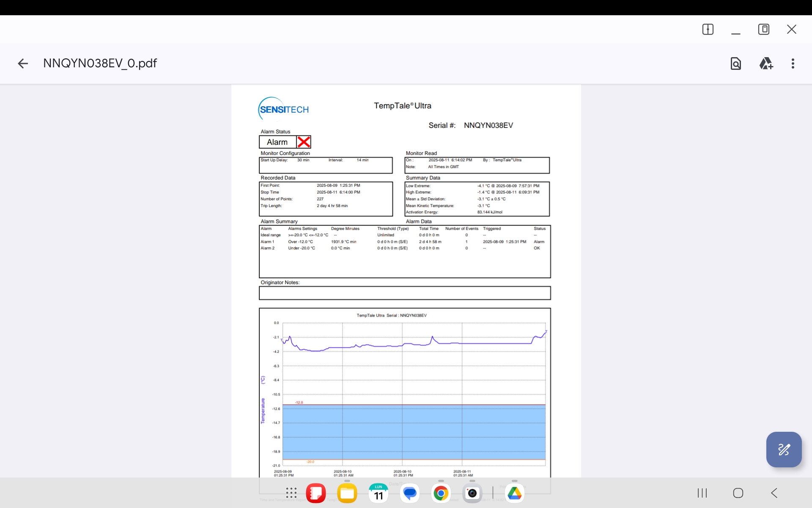Launch the red notes app in taskbar
This screenshot has height=508, width=812.
315,493
